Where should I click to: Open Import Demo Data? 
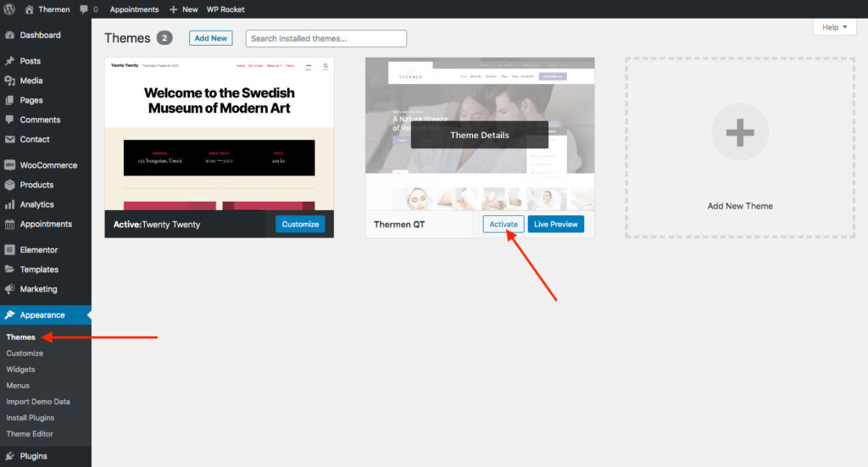38,402
